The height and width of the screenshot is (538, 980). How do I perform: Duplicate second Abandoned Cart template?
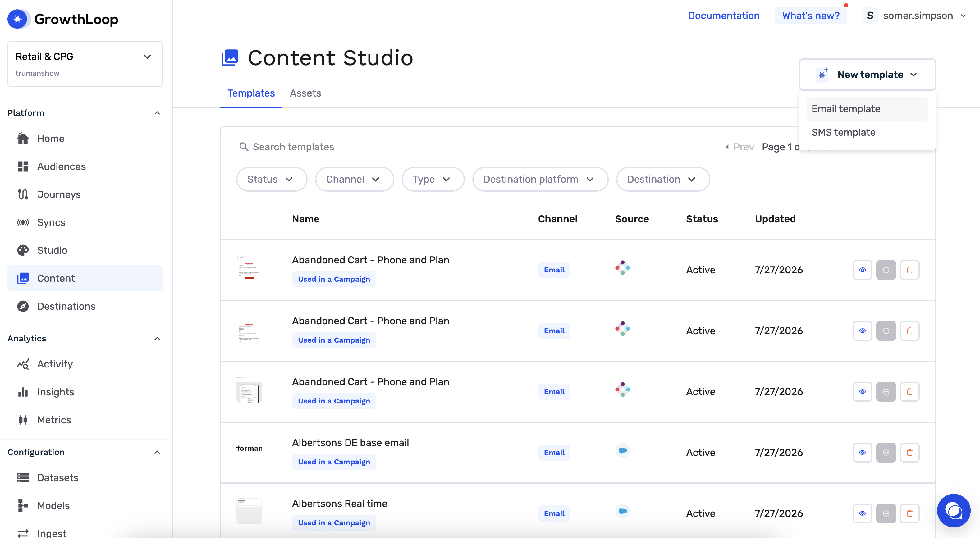tap(886, 331)
